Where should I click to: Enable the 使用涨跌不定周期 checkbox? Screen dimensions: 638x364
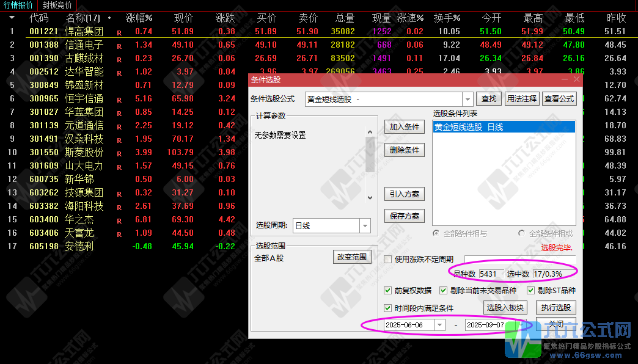pos(387,259)
